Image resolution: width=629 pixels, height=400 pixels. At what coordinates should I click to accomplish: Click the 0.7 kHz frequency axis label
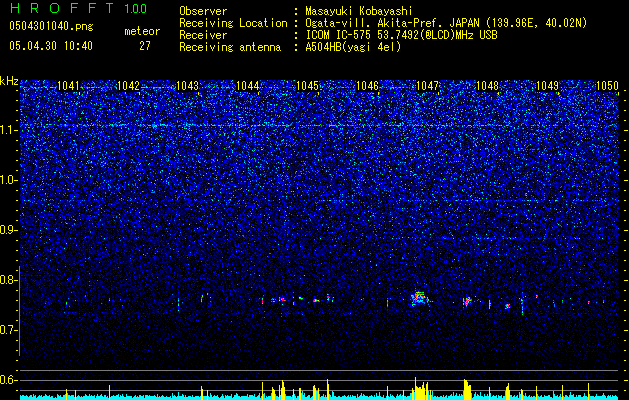point(7,330)
